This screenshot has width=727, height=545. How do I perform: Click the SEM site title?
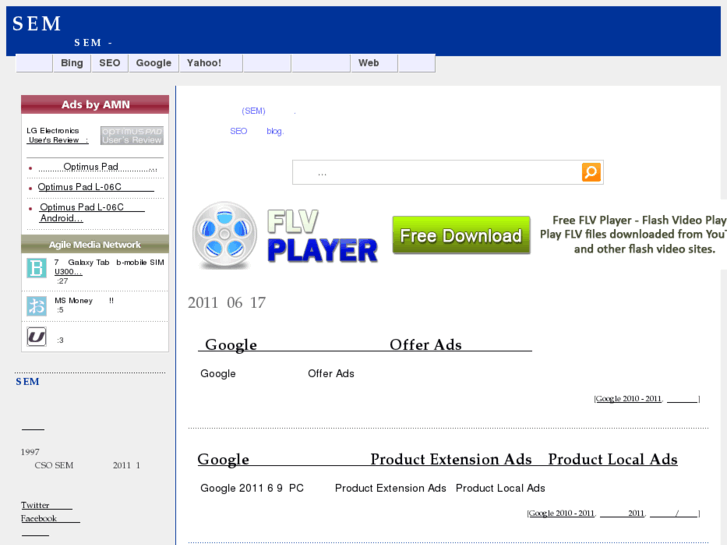[x=36, y=24]
